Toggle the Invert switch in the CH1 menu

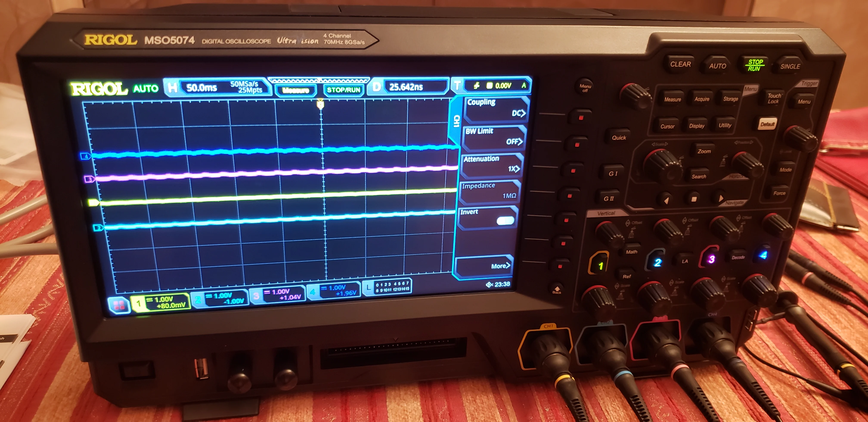click(505, 220)
